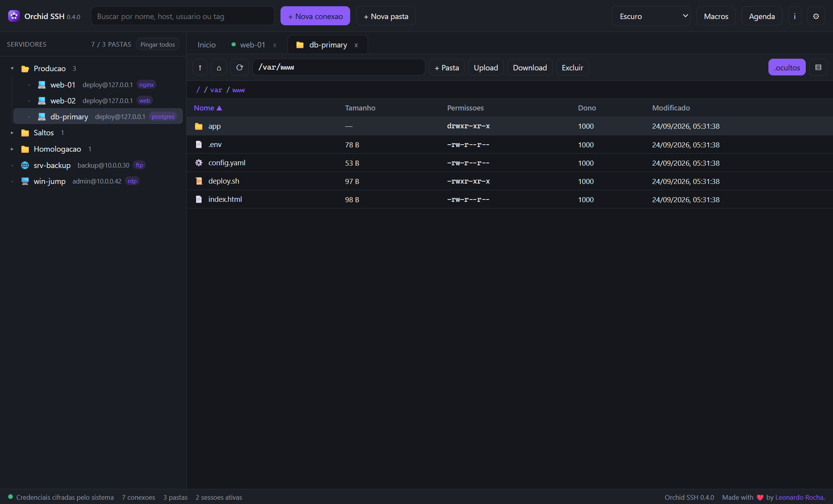Sort by the Nome column header
833x504 pixels.
(208, 108)
